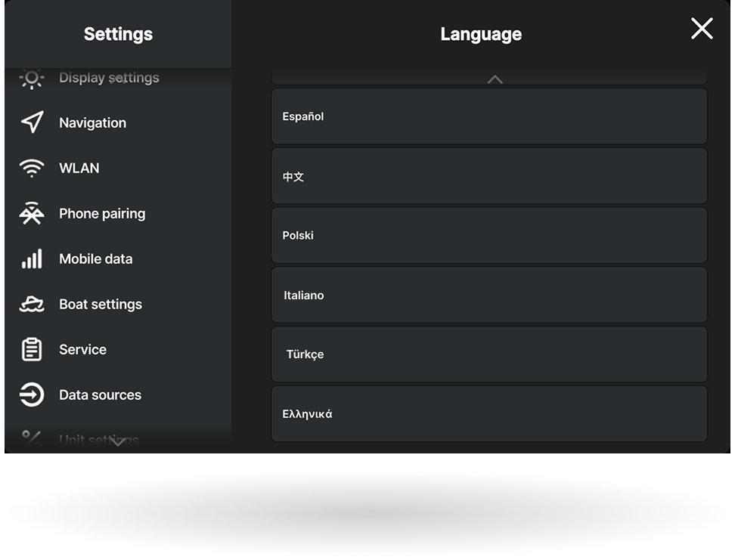Close the Settings dialog
This screenshot has width=735, height=560.
[702, 29]
